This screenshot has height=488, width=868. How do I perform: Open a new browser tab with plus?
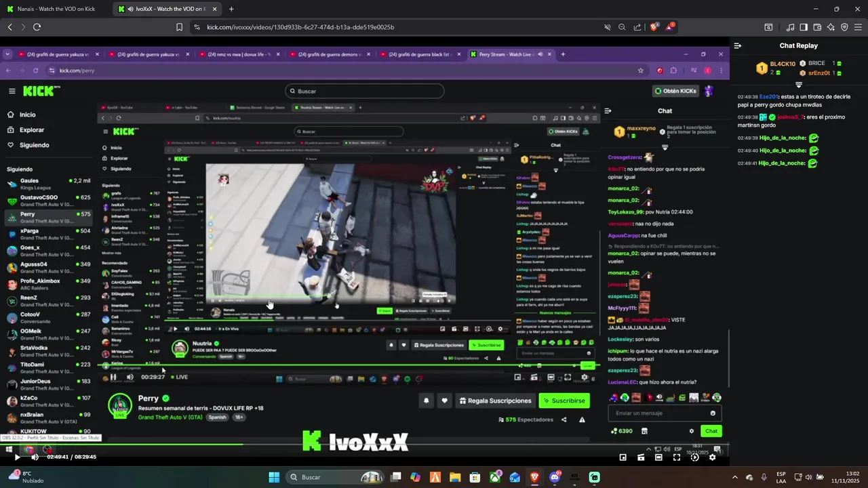coord(231,9)
